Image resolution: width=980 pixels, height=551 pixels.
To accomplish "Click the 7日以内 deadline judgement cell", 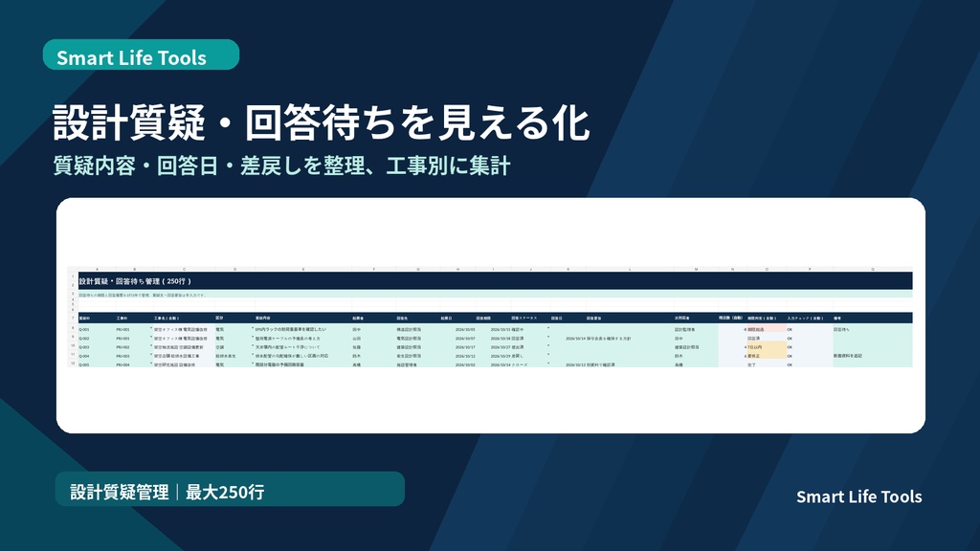I will pos(767,346).
